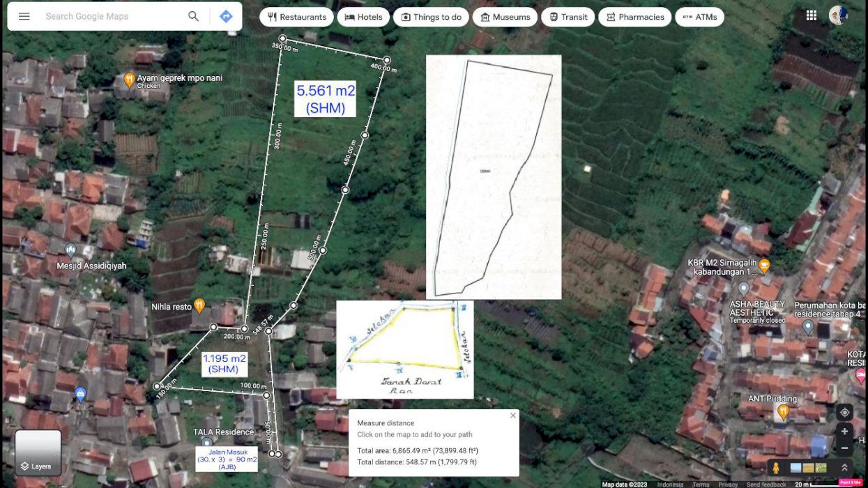Click the 5.561 m2 (SHM) label

point(326,98)
